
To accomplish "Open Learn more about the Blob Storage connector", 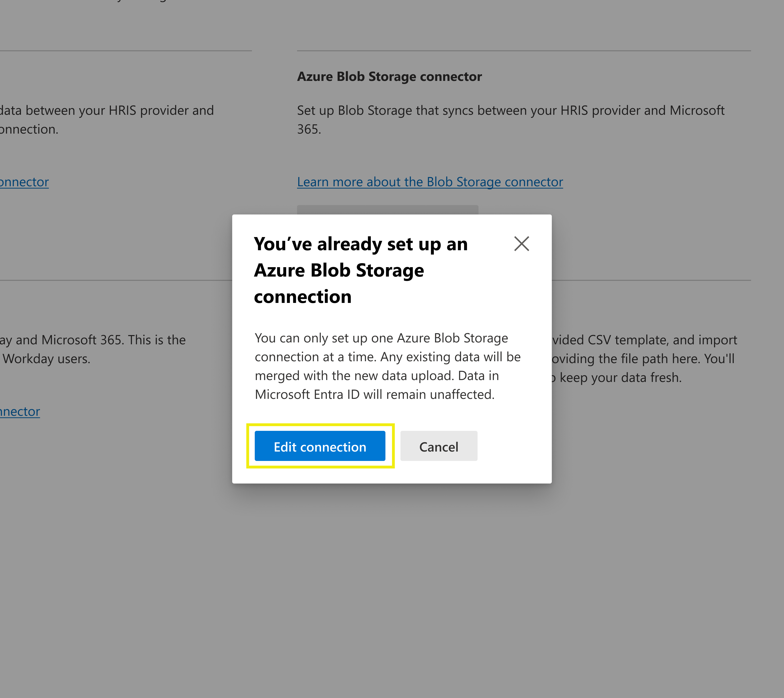I will [x=430, y=182].
